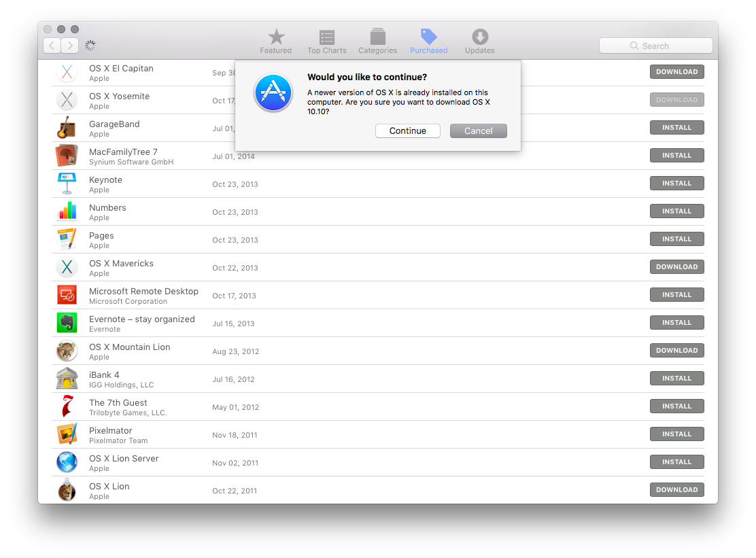
Task: Click the Evernote elephant icon
Action: [x=67, y=323]
